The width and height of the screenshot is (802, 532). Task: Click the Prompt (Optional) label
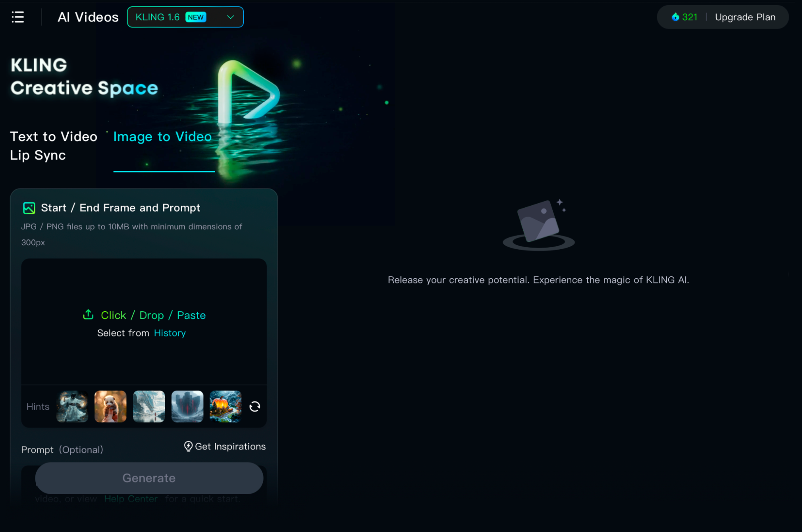tap(62, 450)
